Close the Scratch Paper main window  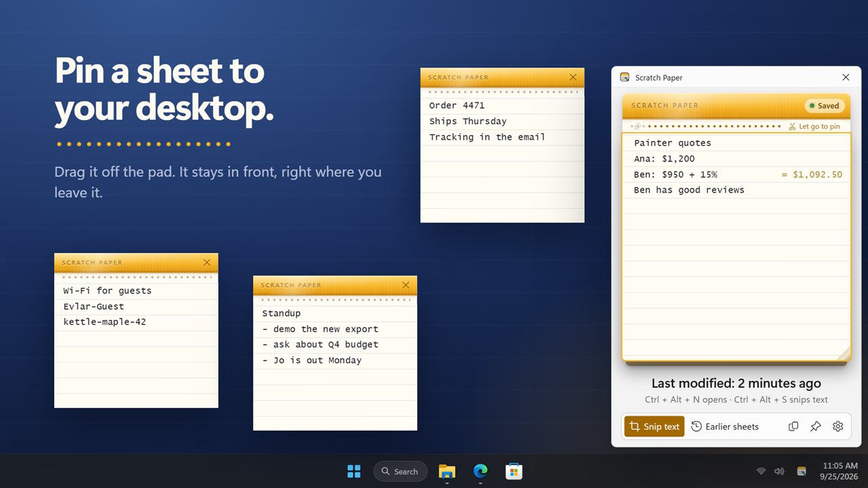(846, 77)
